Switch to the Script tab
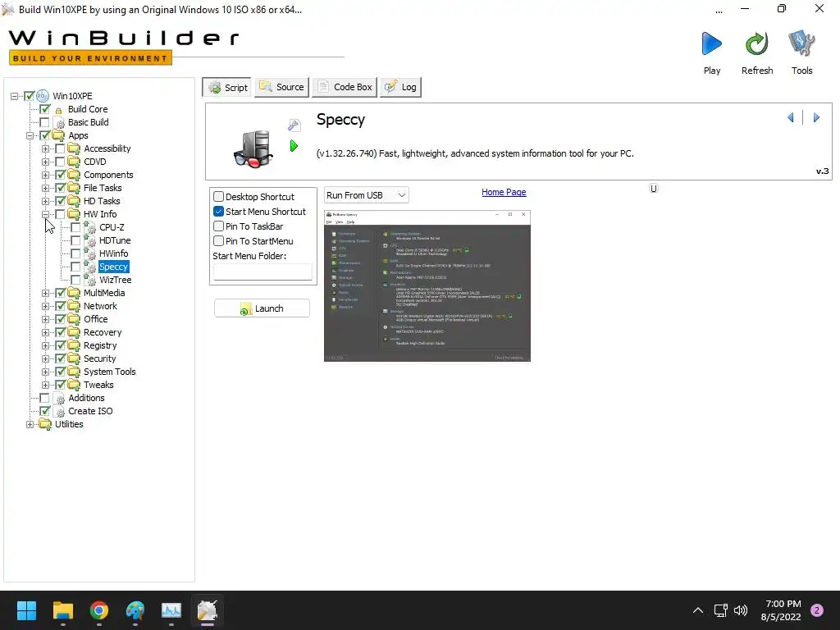 tap(228, 87)
